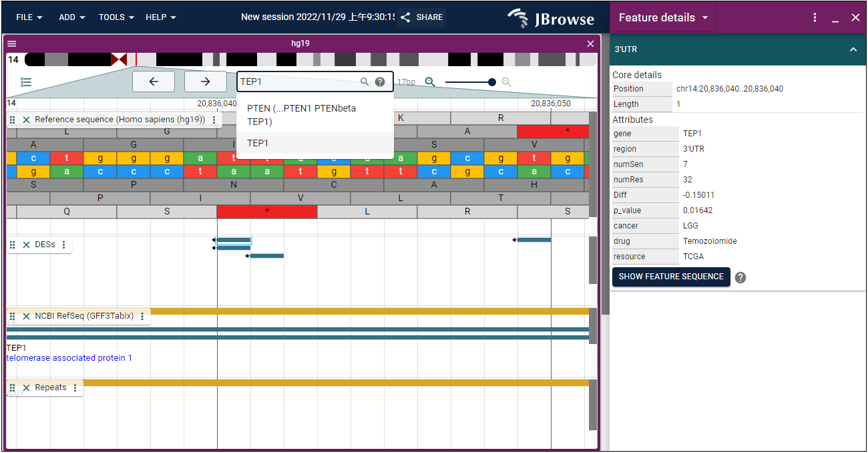
Task: Click drag handle of DESs track
Action: pos(13,245)
